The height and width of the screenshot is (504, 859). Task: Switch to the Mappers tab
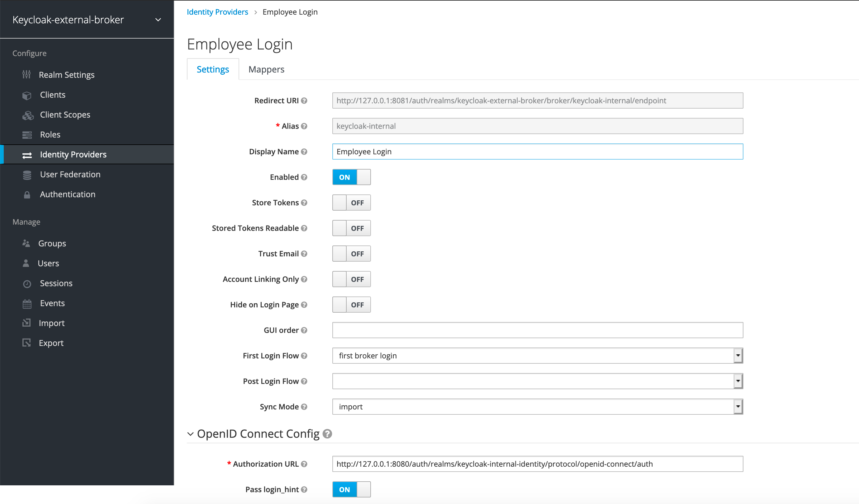point(266,69)
